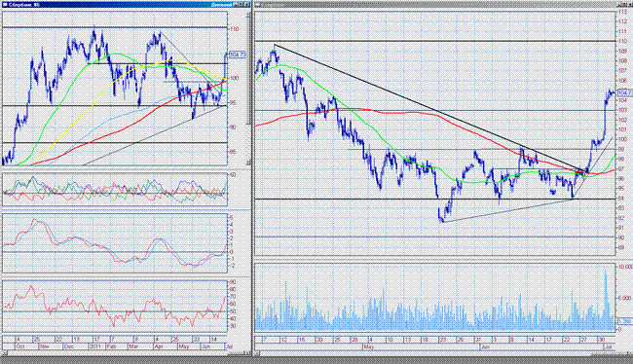Viewport: 633px width, 364px height.
Task: Click the volume value tag beside histogram
Action: 624,321
